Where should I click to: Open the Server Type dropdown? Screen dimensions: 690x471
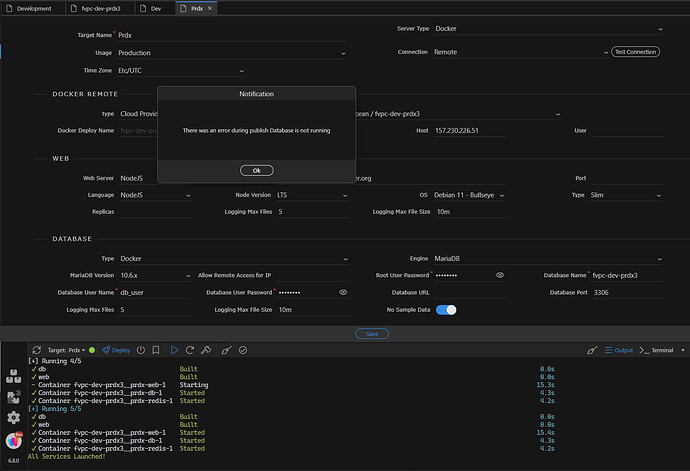[x=549, y=29]
